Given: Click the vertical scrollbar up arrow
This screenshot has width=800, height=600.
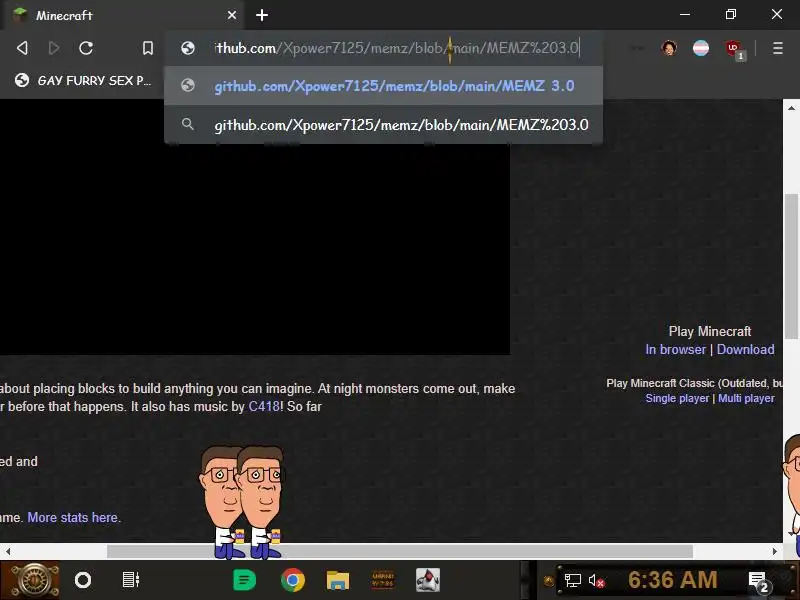Looking at the screenshot, I should click(x=791, y=108).
